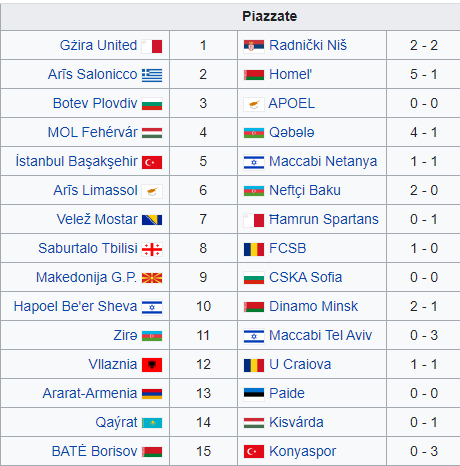This screenshot has height=466, width=460.
Task: Click the North Macedonia flag beside Makedonija G.P.
Action: (152, 278)
